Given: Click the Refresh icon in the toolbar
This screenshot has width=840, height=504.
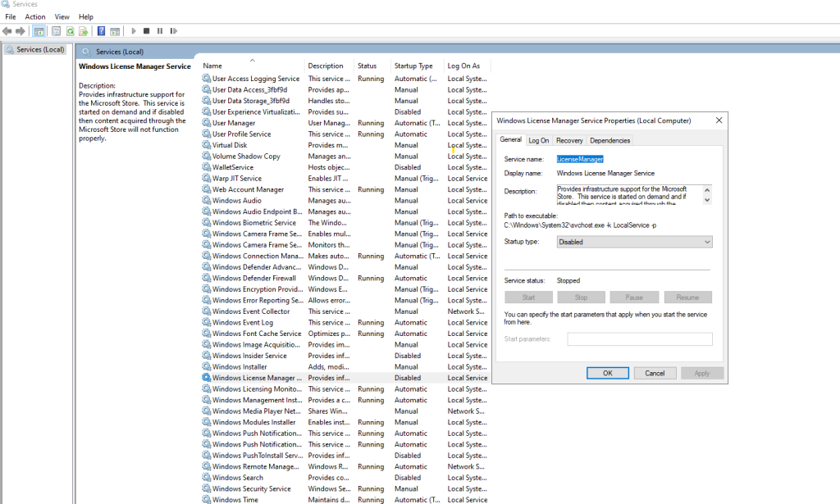Looking at the screenshot, I should coord(70,30).
